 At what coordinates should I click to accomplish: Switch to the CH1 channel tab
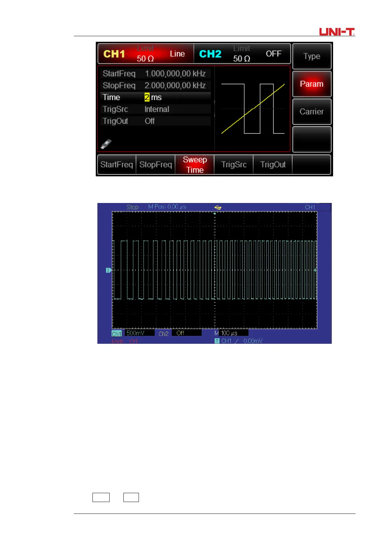146,54
